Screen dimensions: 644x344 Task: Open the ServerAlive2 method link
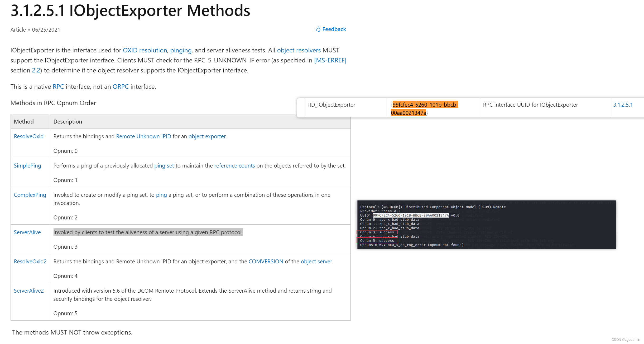point(29,291)
